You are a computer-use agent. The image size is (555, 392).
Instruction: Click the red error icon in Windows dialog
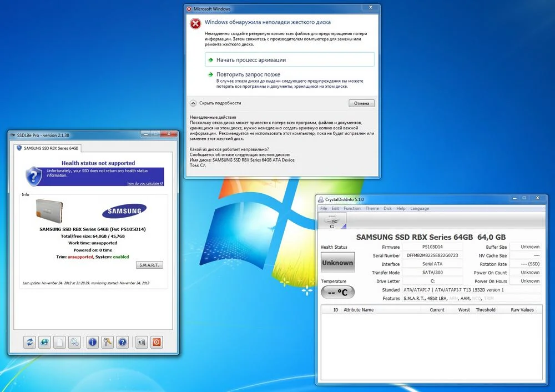pyautogui.click(x=195, y=24)
